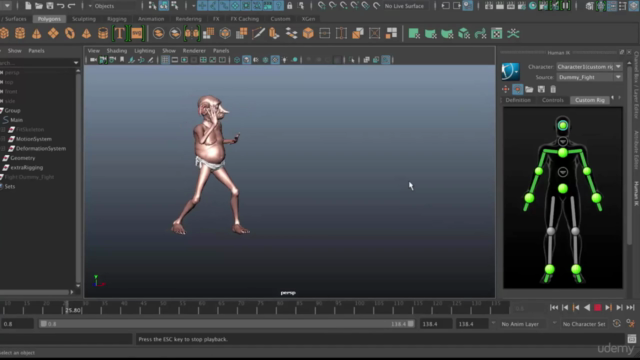Create a polygon plane from the shelf
The width and height of the screenshot is (640, 360).
(53, 33)
